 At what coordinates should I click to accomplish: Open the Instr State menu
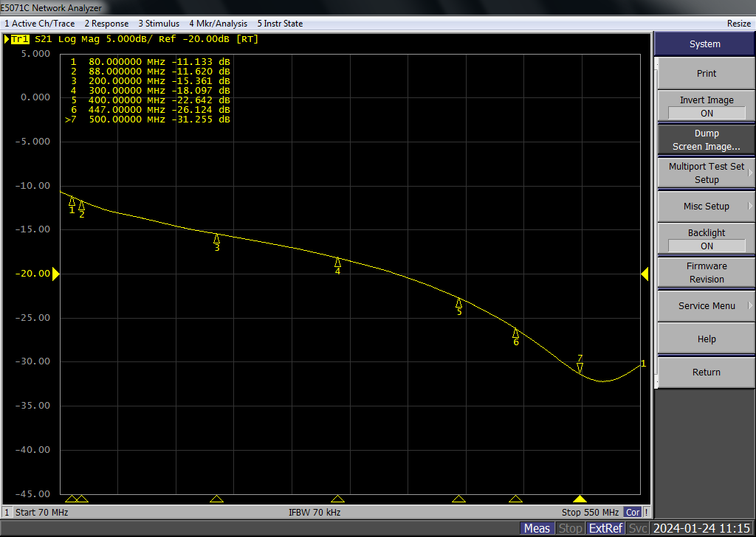[280, 24]
